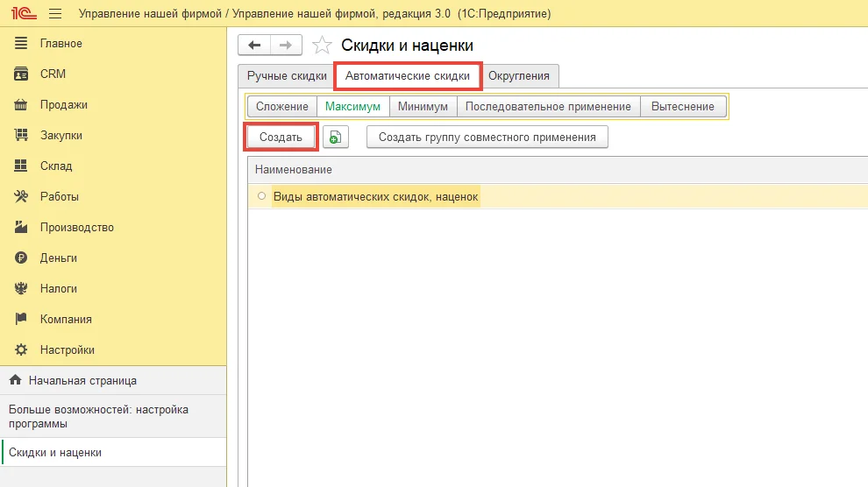Screen dimensions: 868x487
Task: Open Производство factory icon
Action: [x=21, y=227]
